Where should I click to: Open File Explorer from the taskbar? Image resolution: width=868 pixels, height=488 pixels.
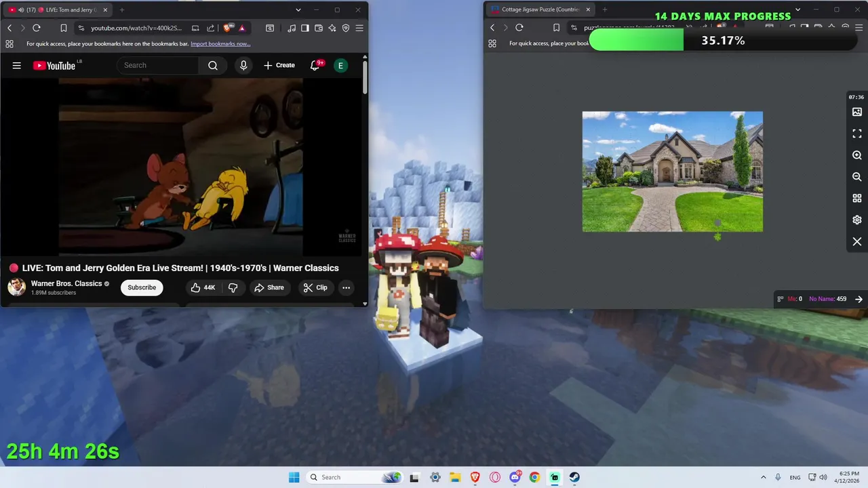click(x=455, y=477)
